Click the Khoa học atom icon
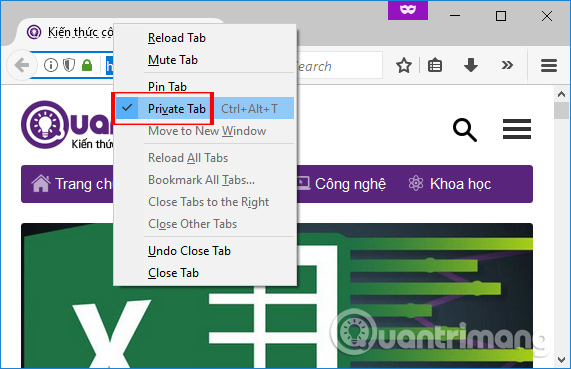 [416, 183]
